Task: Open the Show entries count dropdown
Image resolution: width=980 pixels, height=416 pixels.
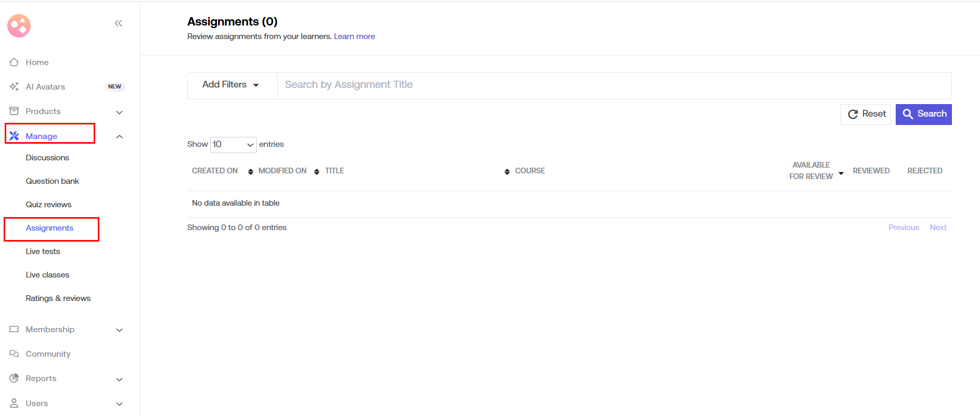Action: pyautogui.click(x=233, y=144)
